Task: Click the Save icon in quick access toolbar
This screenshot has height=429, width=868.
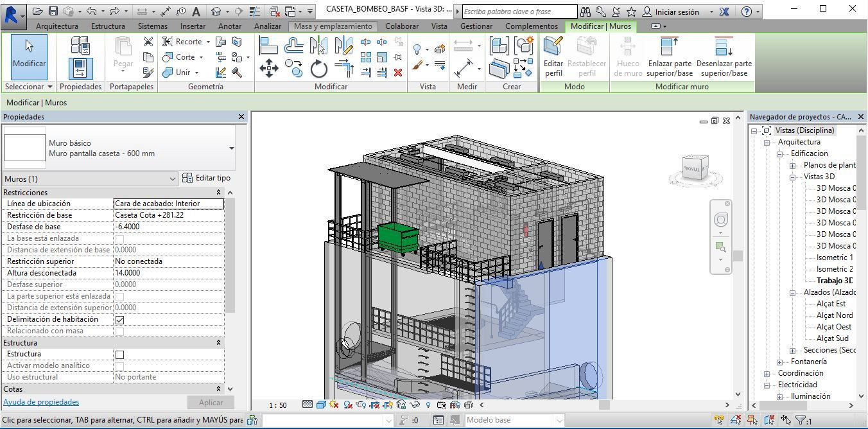Action: [53, 12]
